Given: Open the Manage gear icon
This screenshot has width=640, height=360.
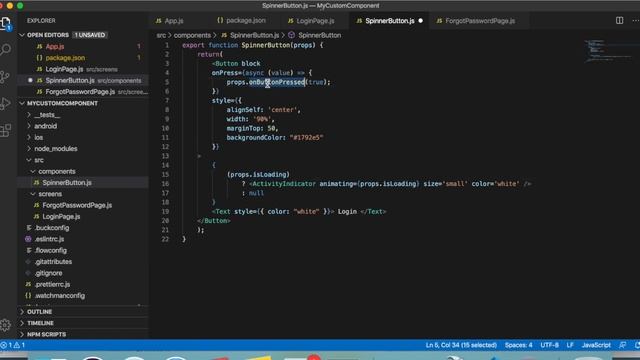Looking at the screenshot, I should click(x=6, y=325).
